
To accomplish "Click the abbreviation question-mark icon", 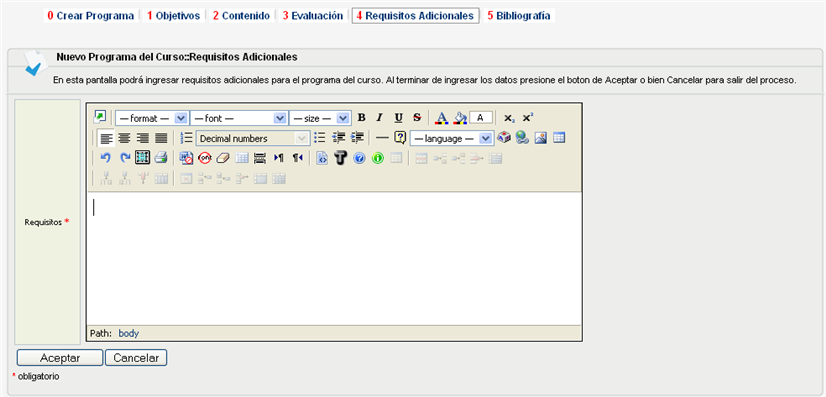I will pos(400,138).
